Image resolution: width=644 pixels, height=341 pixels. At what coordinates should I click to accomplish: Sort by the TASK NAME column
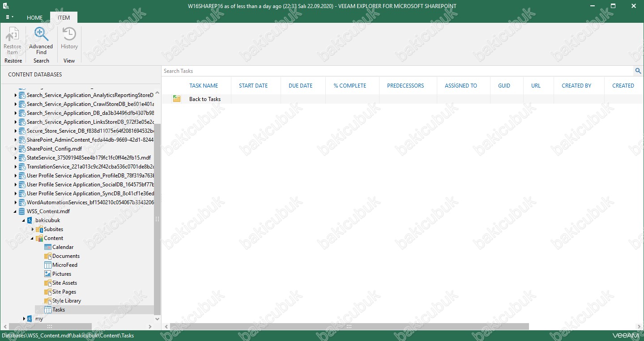(204, 86)
